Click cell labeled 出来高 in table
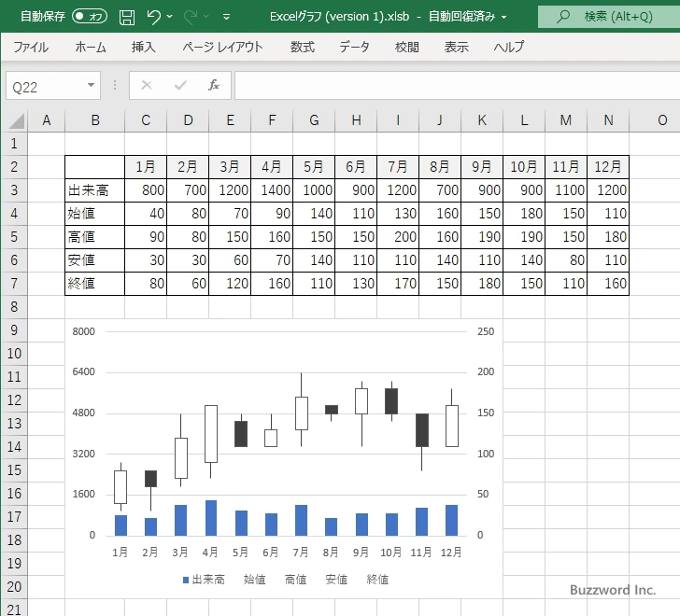 point(95,190)
